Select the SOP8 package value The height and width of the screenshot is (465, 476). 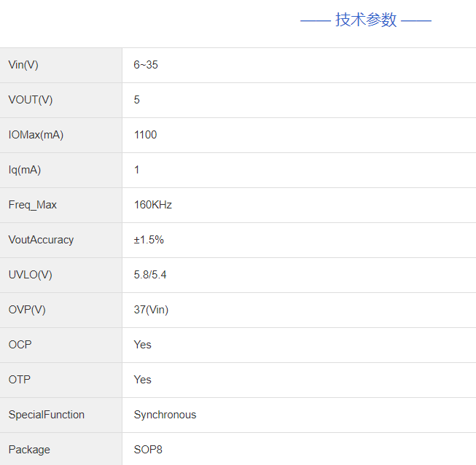(148, 450)
